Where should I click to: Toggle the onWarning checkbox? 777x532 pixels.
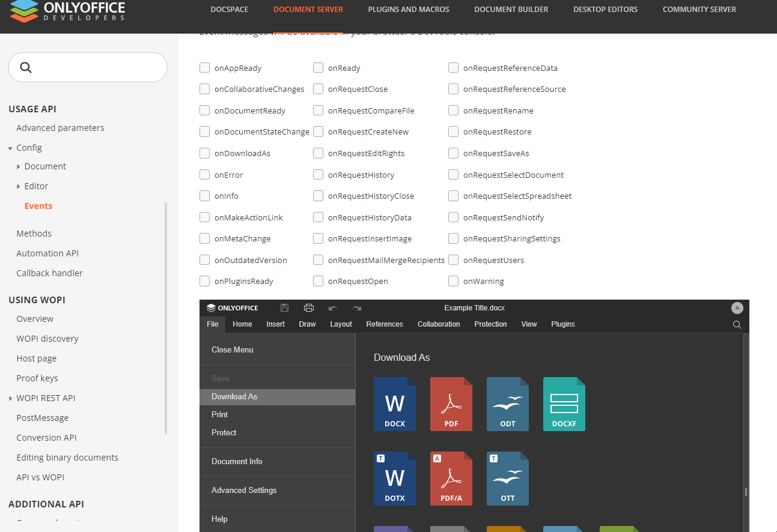pyautogui.click(x=453, y=281)
